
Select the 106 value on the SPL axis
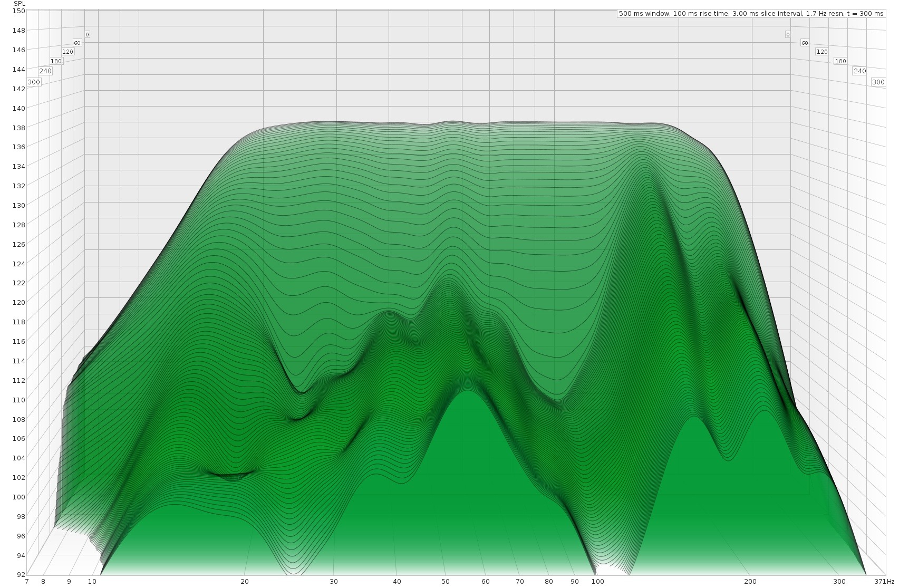pyautogui.click(x=19, y=439)
